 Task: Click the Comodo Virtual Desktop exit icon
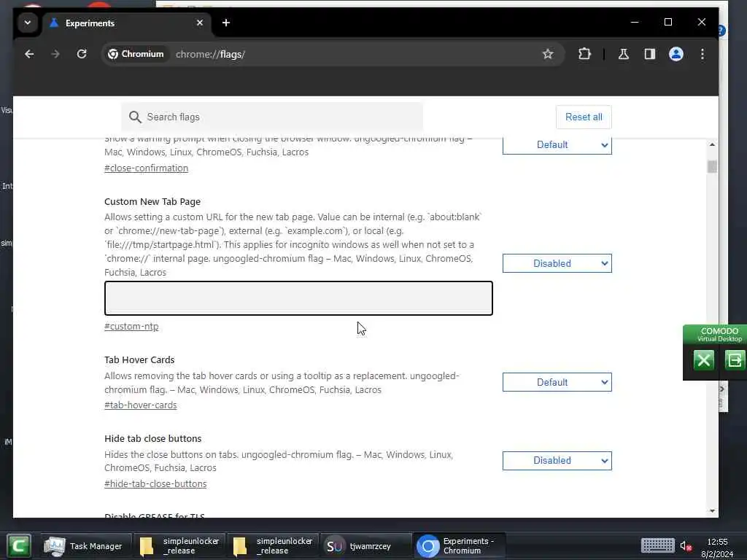[x=735, y=360]
